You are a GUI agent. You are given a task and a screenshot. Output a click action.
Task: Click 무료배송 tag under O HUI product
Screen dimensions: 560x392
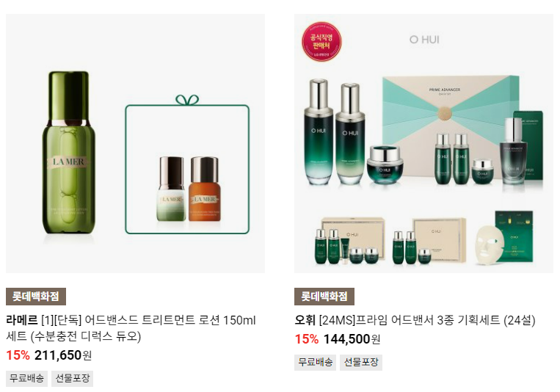point(316,363)
